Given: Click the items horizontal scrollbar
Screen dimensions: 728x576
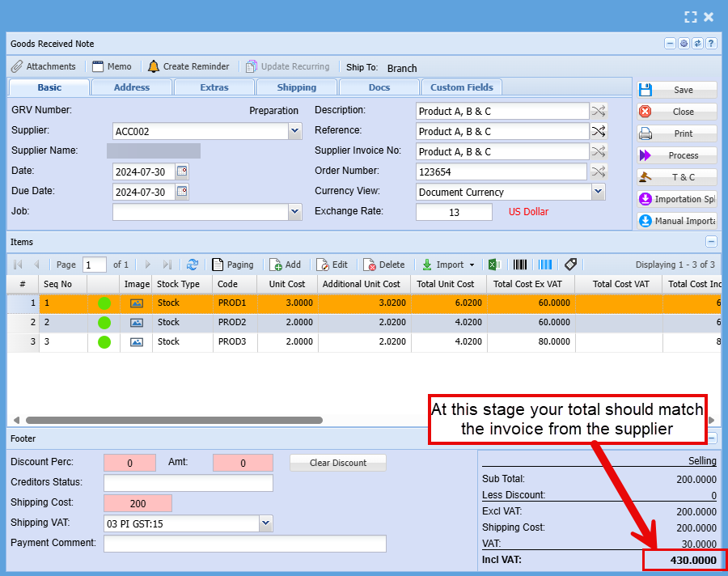Looking at the screenshot, I should pyautogui.click(x=174, y=420).
